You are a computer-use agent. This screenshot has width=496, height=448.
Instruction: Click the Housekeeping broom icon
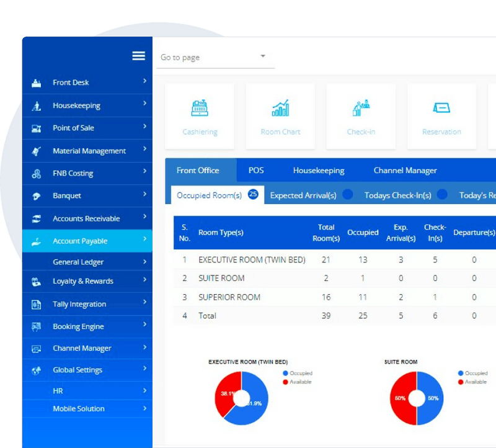click(x=37, y=105)
